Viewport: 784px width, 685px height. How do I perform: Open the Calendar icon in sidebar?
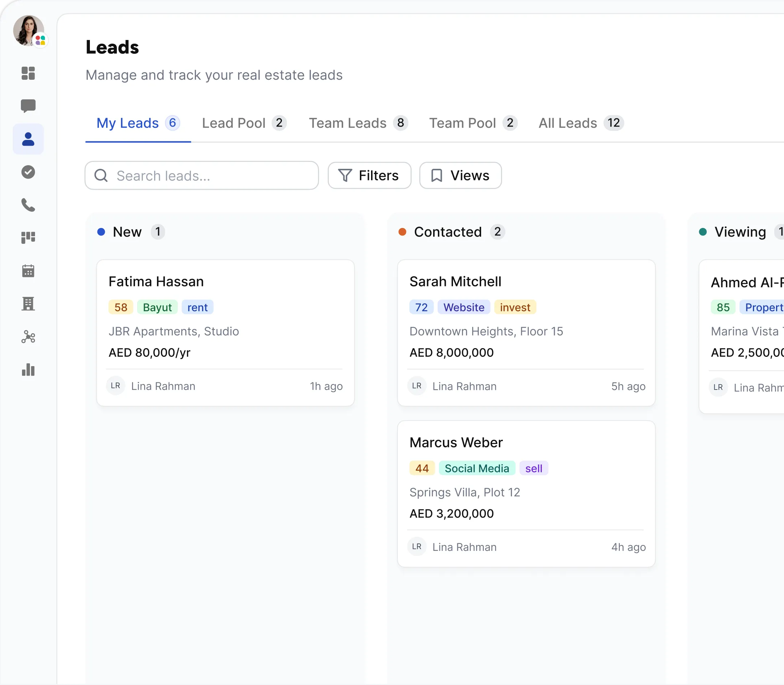28,271
